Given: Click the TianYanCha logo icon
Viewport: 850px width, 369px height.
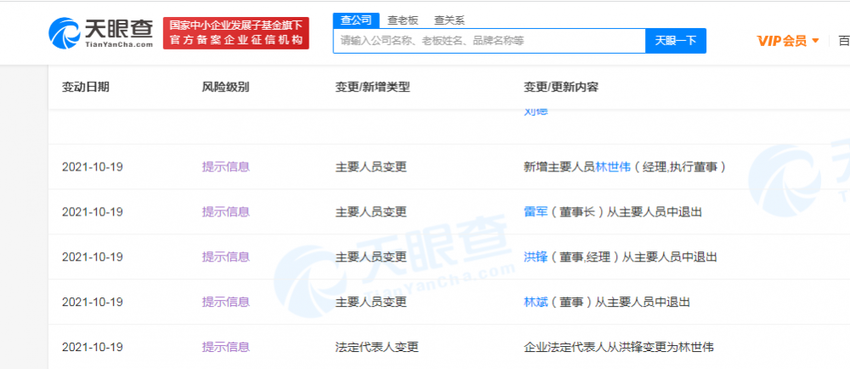Looking at the screenshot, I should 65,33.
